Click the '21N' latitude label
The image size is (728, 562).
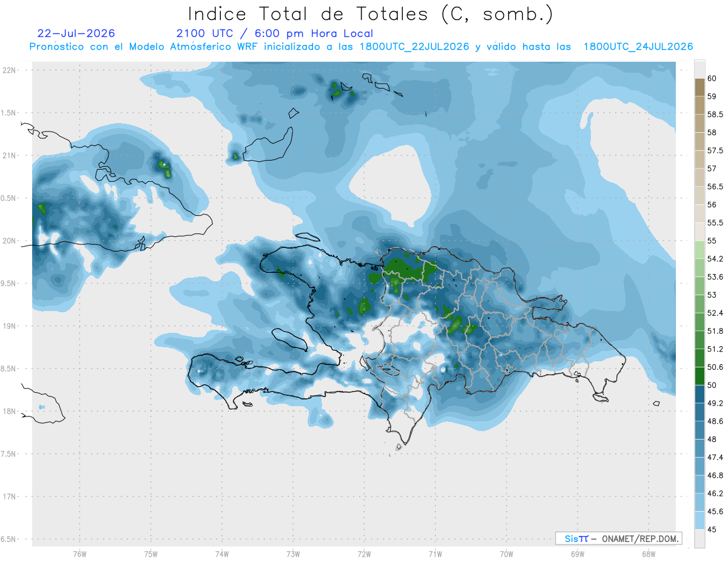point(10,156)
